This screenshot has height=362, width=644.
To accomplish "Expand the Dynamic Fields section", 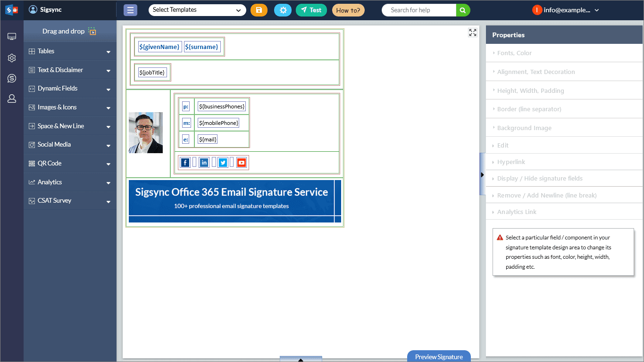I will click(70, 89).
